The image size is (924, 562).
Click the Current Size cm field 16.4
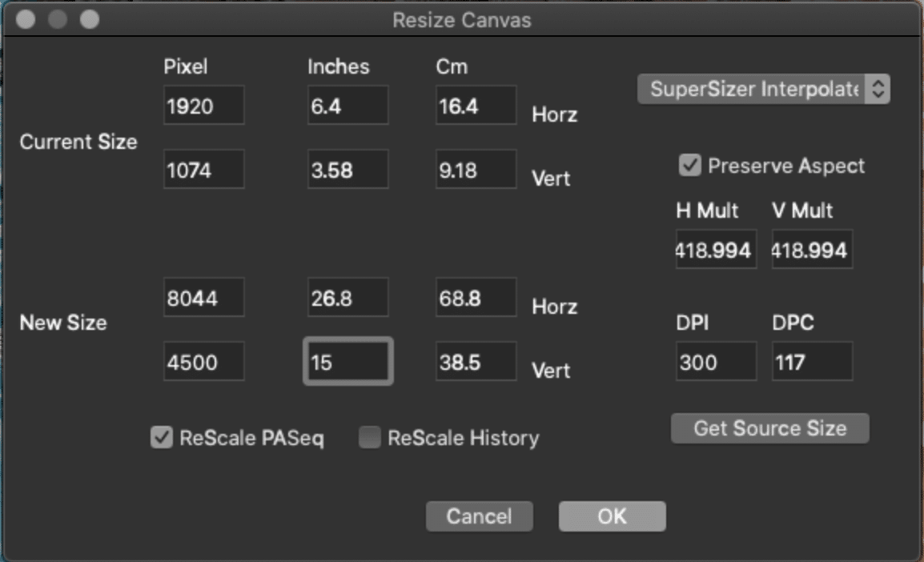click(476, 106)
